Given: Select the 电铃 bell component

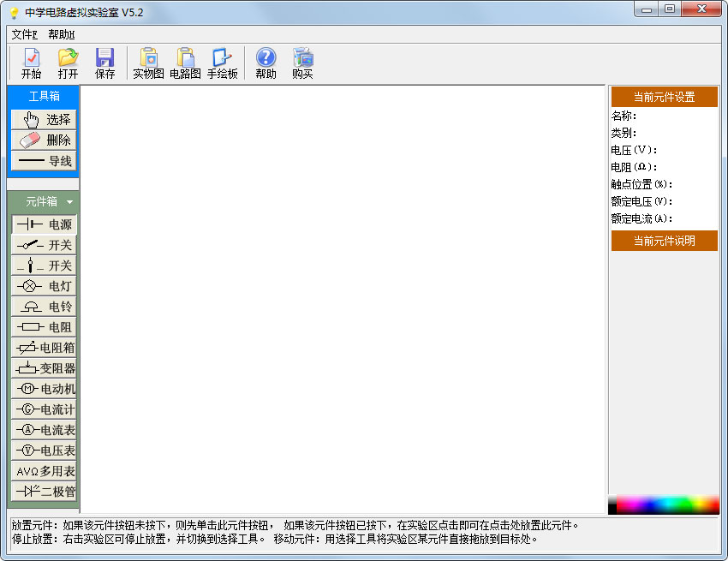Looking at the screenshot, I should pyautogui.click(x=44, y=307).
